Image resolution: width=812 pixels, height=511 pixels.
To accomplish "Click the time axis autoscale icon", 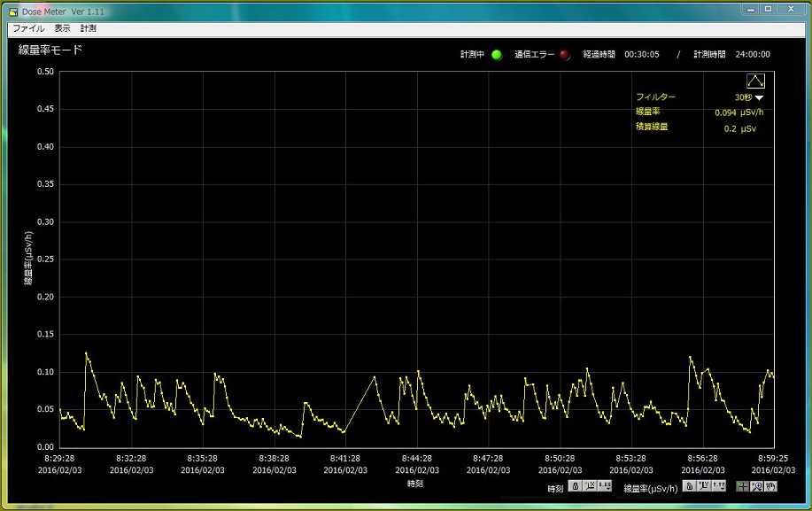I will click(591, 486).
